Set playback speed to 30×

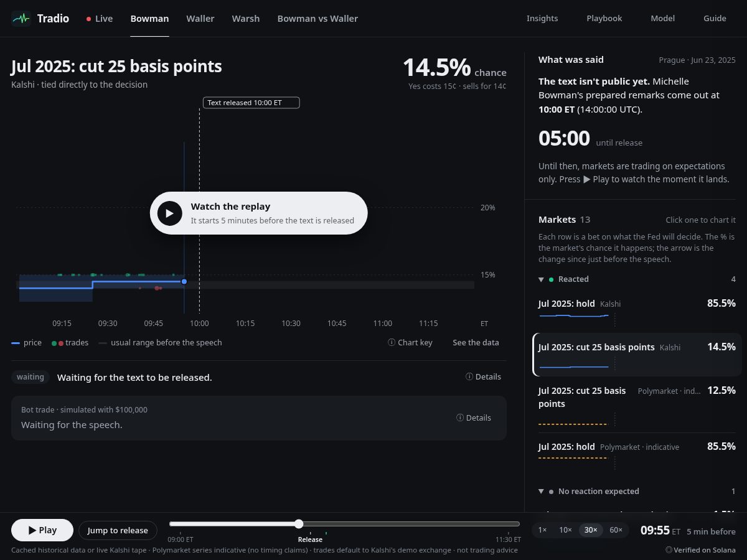591,530
